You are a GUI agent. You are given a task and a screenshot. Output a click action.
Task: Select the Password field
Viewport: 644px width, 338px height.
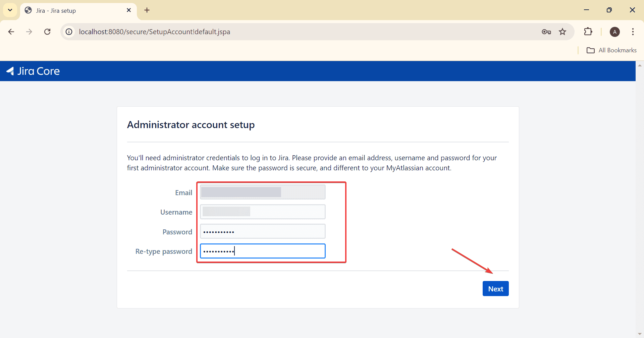[x=263, y=231]
